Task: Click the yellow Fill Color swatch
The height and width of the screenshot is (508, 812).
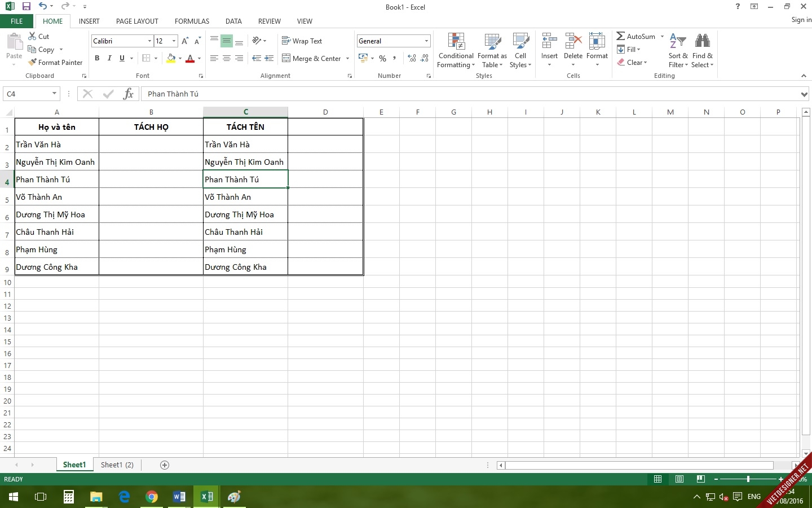Action: pyautogui.click(x=171, y=58)
